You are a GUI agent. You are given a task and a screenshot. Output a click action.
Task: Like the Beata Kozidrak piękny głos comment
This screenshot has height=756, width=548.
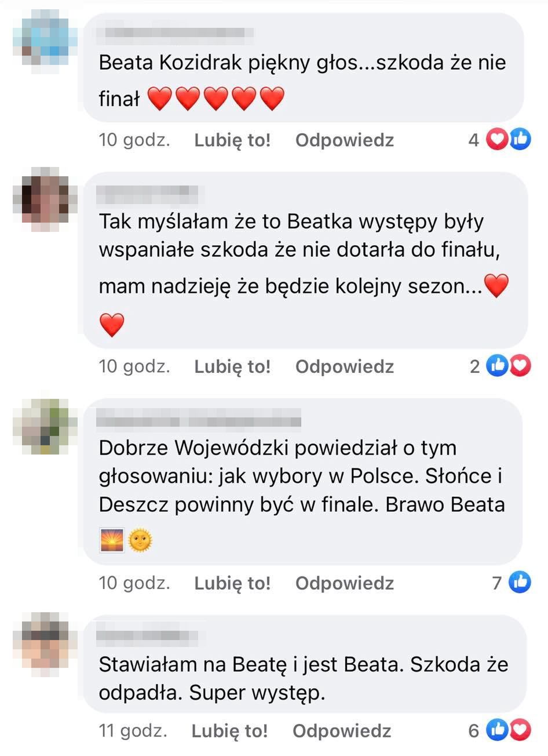(x=232, y=140)
